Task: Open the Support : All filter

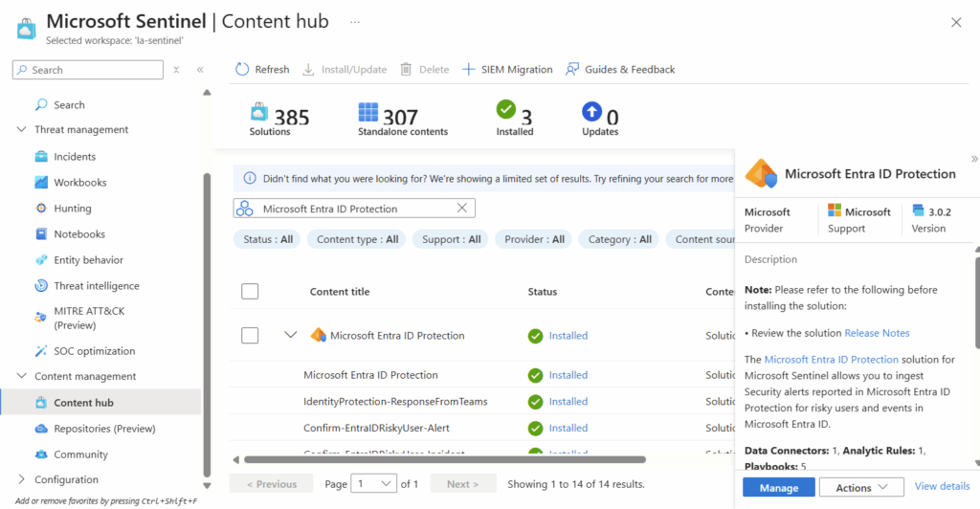Action: [451, 239]
